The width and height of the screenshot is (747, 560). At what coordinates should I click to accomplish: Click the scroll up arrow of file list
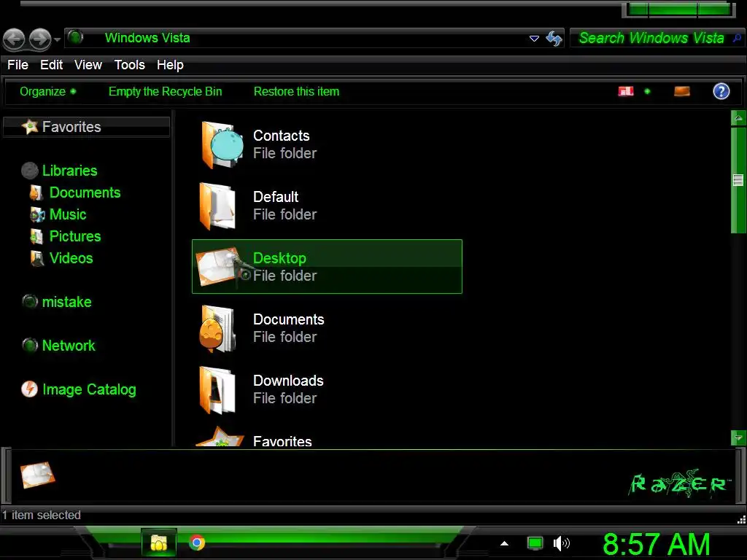738,117
